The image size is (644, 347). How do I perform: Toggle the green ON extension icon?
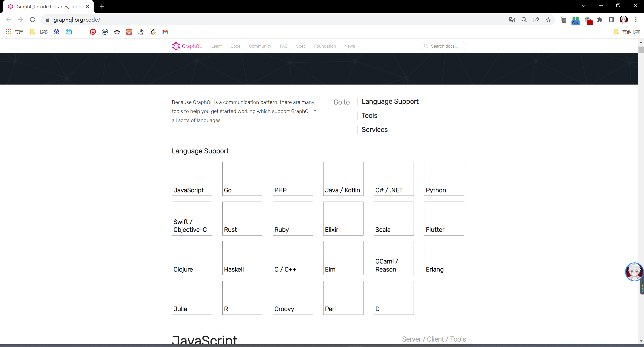pyautogui.click(x=575, y=20)
